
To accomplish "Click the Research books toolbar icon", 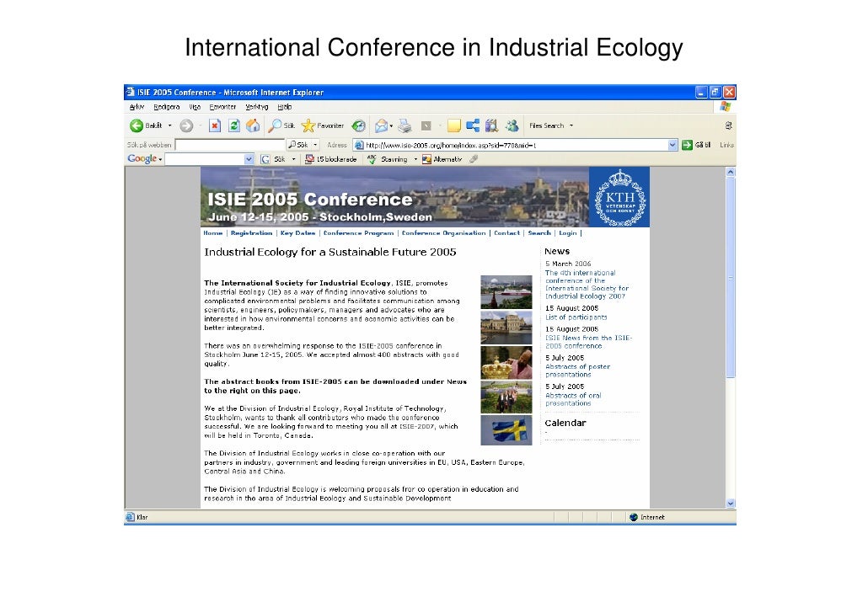I will (491, 126).
